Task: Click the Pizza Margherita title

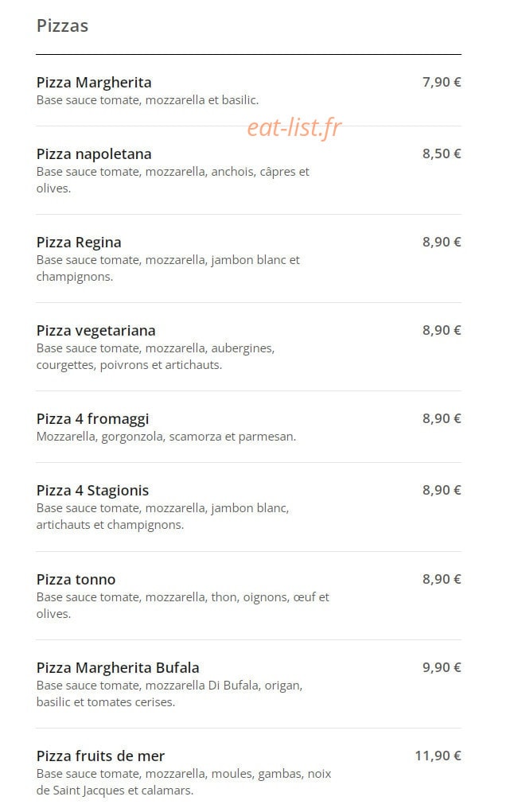Action: point(94,83)
